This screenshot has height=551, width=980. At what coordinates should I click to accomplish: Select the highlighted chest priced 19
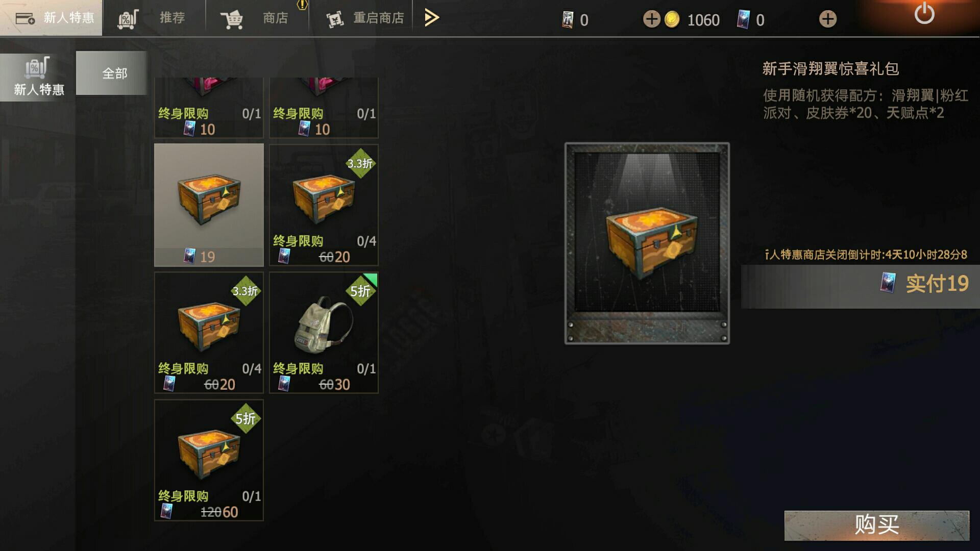coord(209,205)
